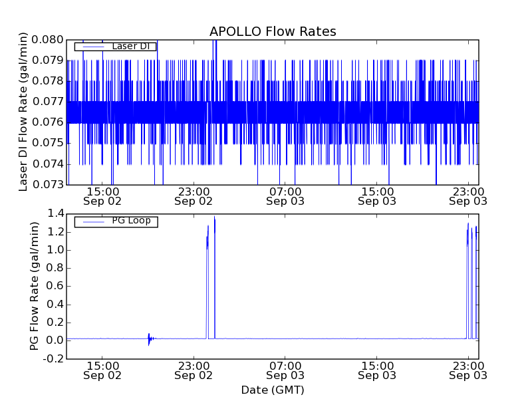Click the 1.2 tick on PG Flow axis

click(55, 232)
